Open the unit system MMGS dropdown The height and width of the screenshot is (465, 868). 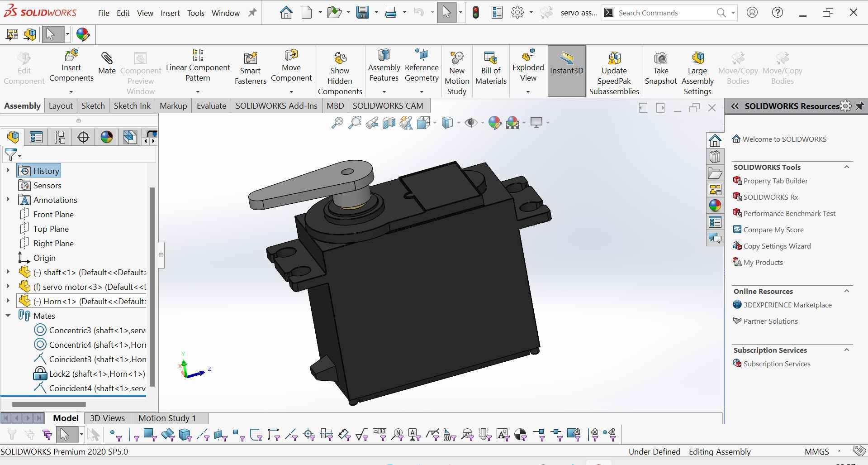(839, 451)
